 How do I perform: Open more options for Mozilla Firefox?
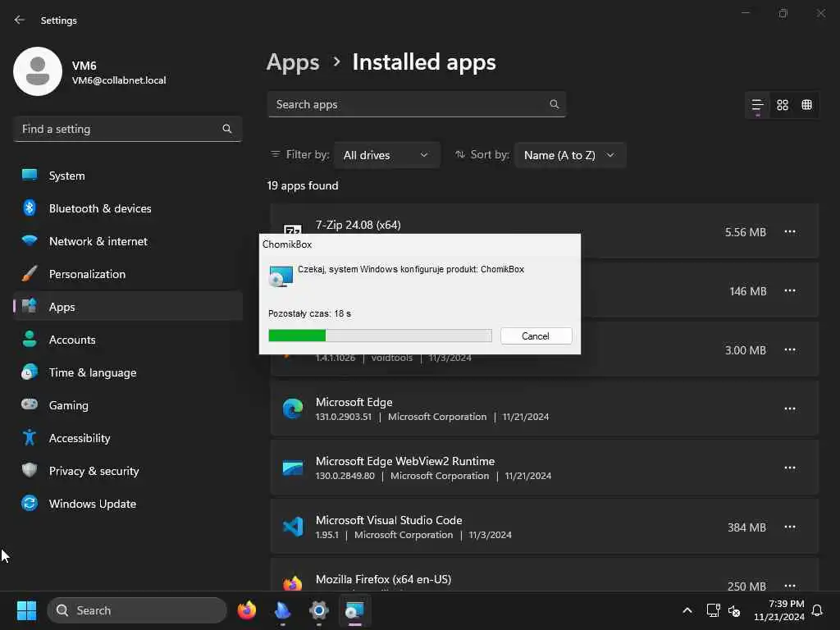(x=790, y=585)
